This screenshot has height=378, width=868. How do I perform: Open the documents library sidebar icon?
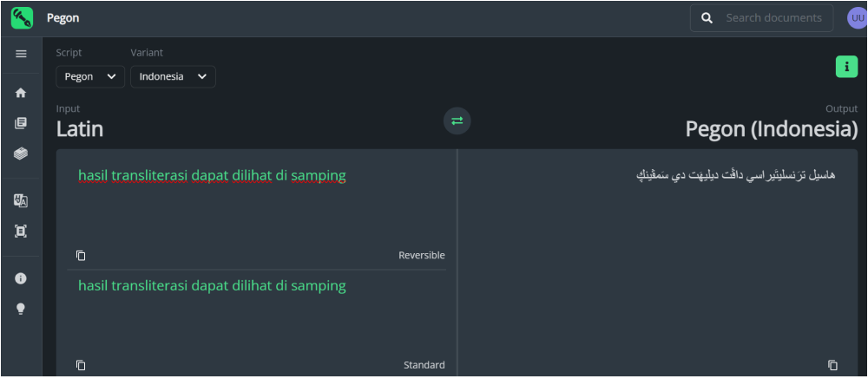pyautogui.click(x=22, y=123)
